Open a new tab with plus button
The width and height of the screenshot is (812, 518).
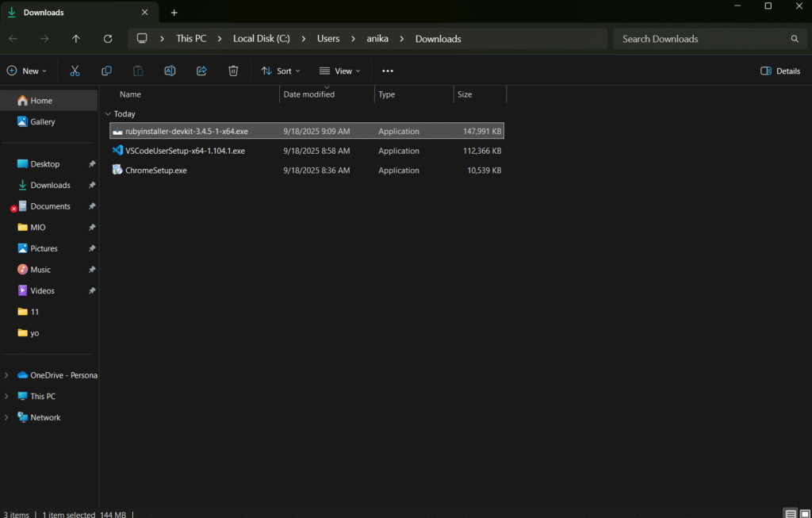tap(174, 13)
